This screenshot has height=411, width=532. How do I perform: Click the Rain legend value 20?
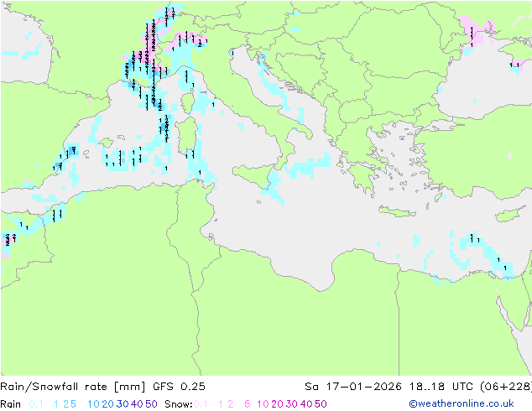point(108,404)
